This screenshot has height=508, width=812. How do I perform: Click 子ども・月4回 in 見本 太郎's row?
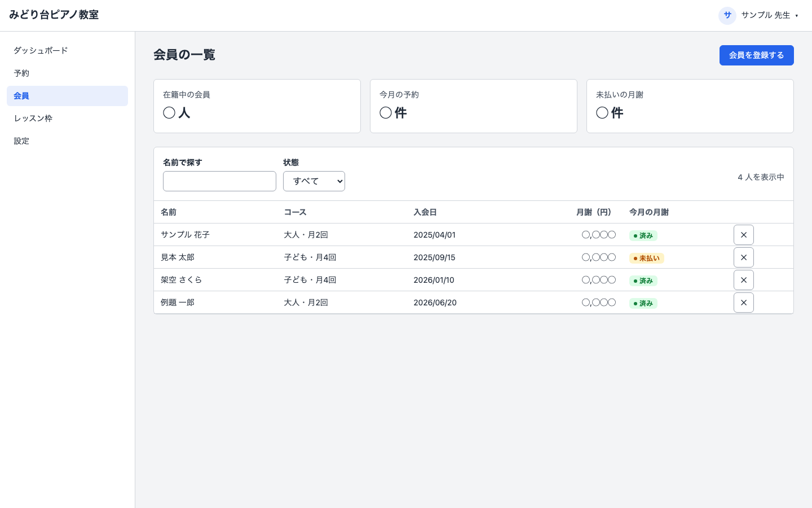pos(310,257)
